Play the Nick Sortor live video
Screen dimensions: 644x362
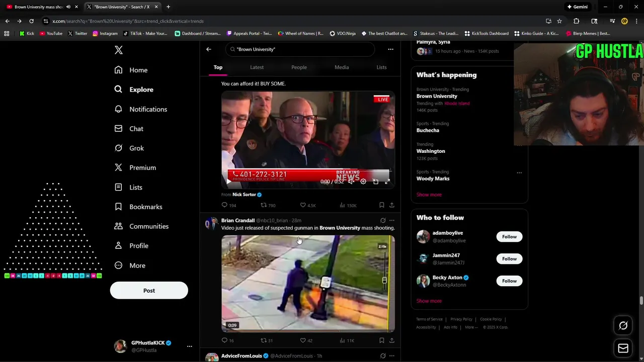click(x=229, y=182)
